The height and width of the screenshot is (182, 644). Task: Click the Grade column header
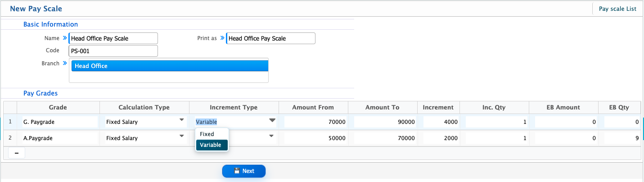[x=58, y=107]
